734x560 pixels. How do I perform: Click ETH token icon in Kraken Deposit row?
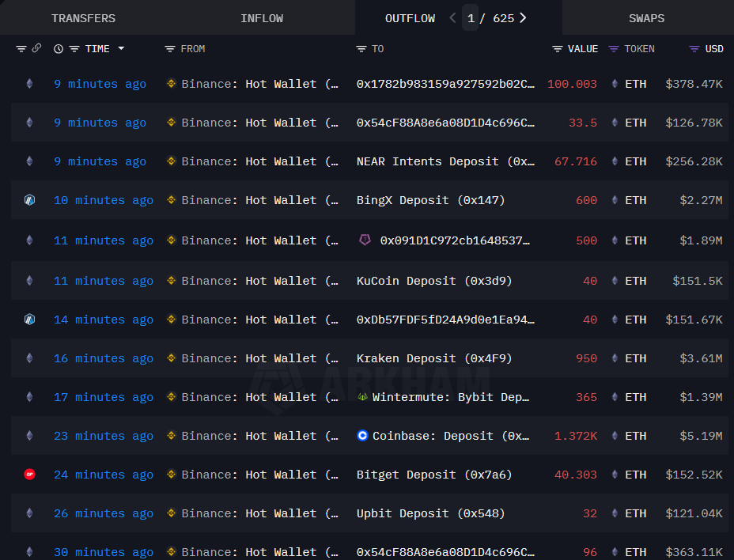pyautogui.click(x=615, y=358)
